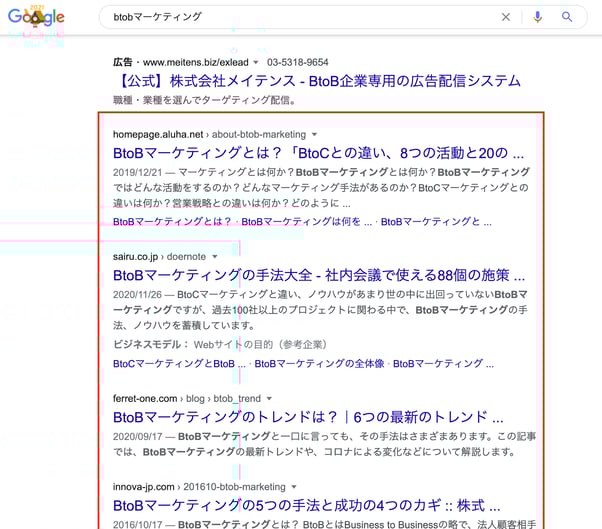602x529 pixels.
Task: Open result BtoBマーケティングの5つの手法と成功の4つのカギ
Action: tap(306, 506)
